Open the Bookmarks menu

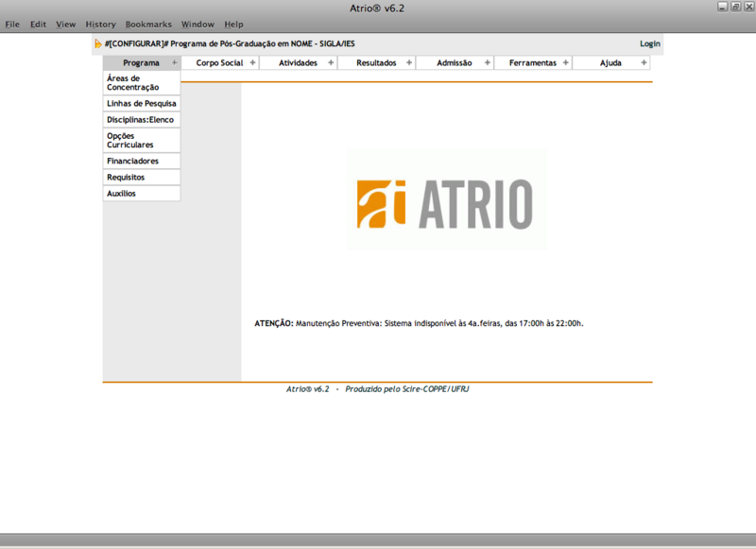tap(148, 25)
